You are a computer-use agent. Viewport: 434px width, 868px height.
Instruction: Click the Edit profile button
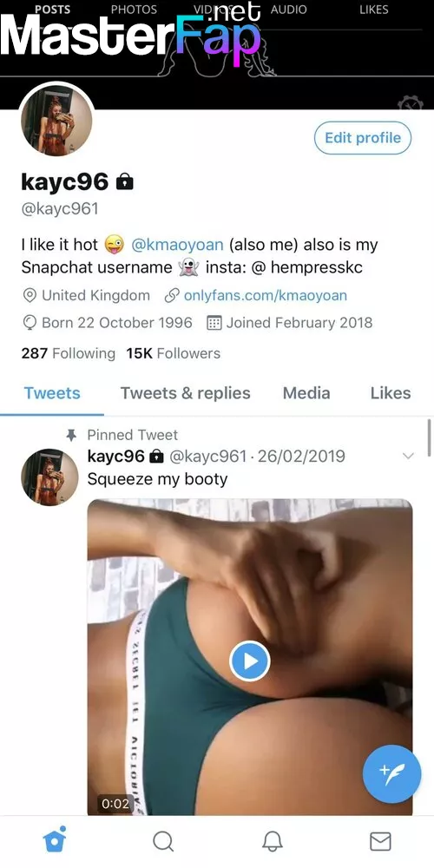[363, 138]
